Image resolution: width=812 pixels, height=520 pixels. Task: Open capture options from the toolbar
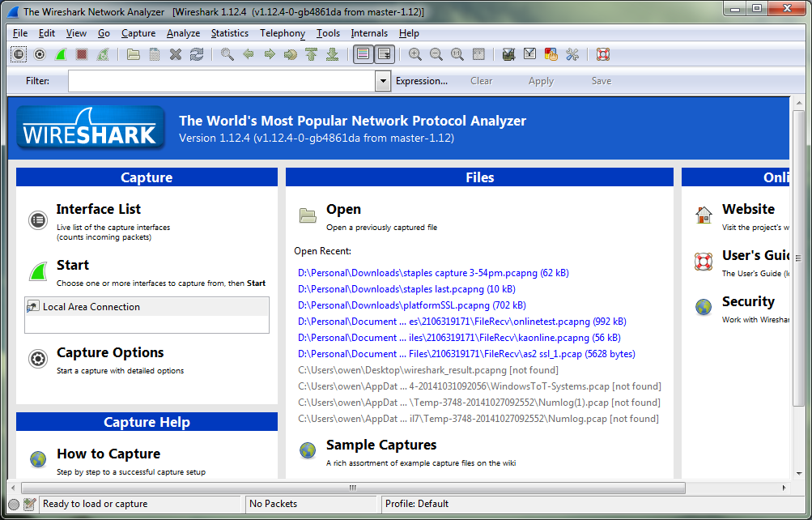click(x=40, y=54)
